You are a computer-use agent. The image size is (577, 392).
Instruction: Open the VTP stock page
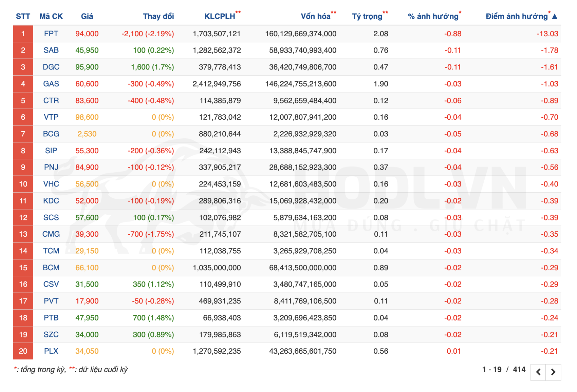click(x=51, y=117)
